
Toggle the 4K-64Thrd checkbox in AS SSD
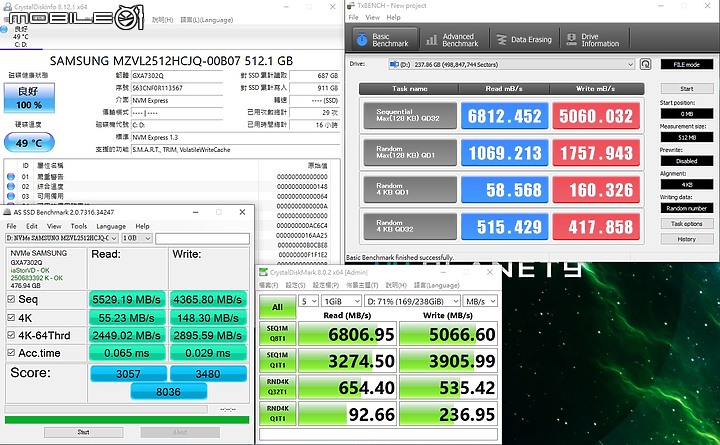tap(11, 335)
